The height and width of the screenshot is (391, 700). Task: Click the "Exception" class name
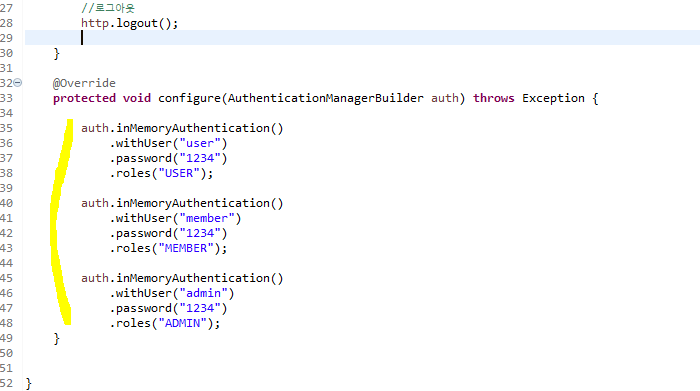point(553,99)
